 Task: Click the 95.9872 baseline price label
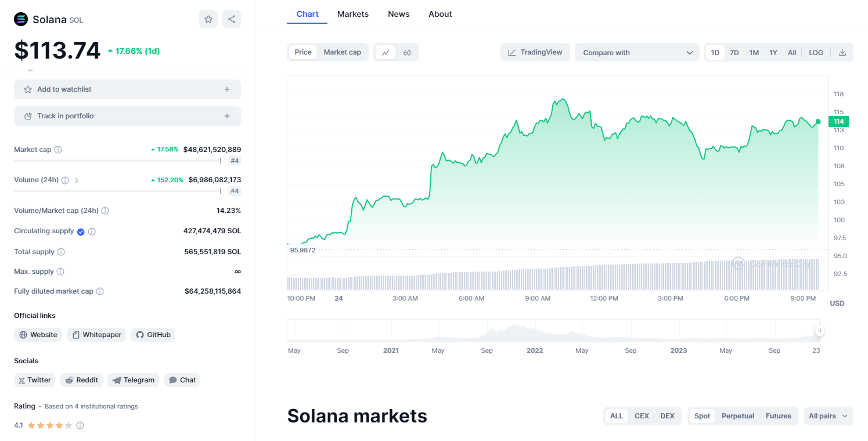pos(302,250)
